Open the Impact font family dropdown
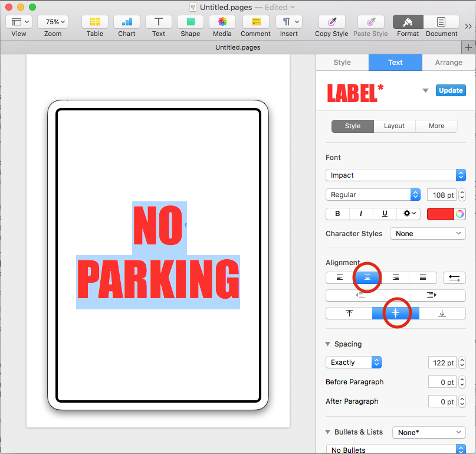The image size is (476, 454). click(396, 175)
